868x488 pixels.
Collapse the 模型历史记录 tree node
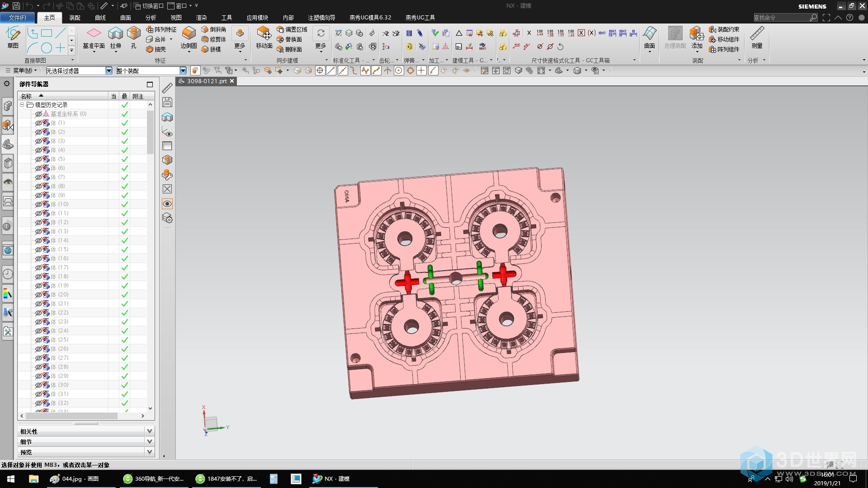tap(22, 104)
